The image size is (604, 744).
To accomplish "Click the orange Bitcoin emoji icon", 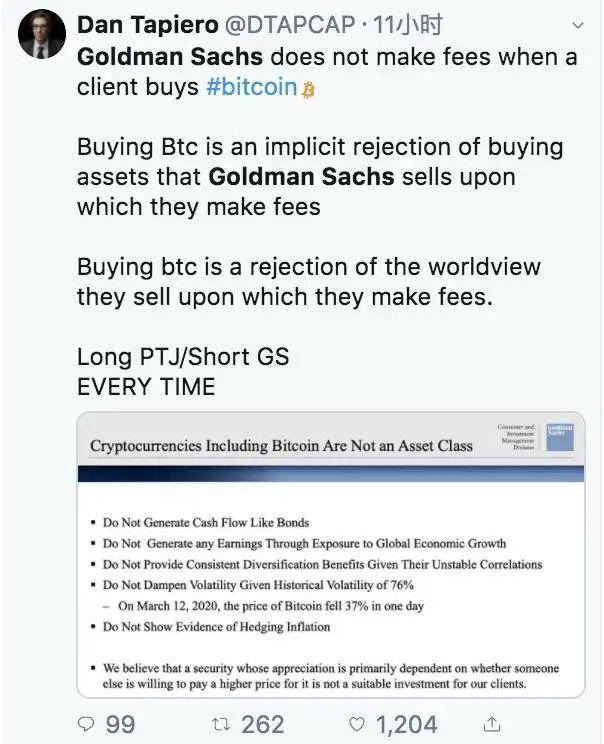I will click(308, 89).
